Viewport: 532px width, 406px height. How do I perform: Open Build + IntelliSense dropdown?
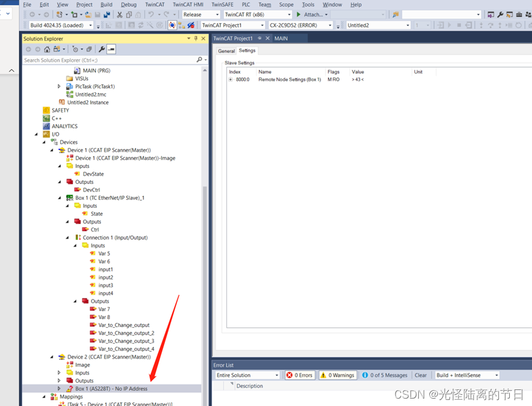pyautogui.click(x=497, y=375)
